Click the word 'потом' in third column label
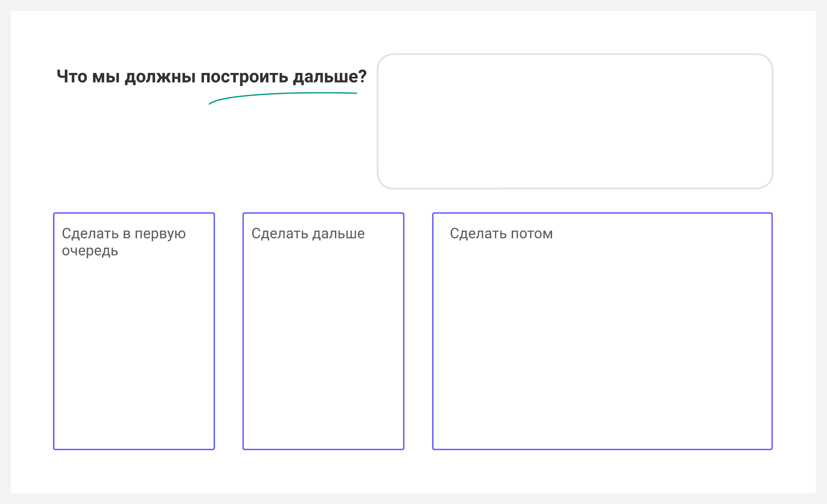This screenshot has height=504, width=827. [x=532, y=234]
